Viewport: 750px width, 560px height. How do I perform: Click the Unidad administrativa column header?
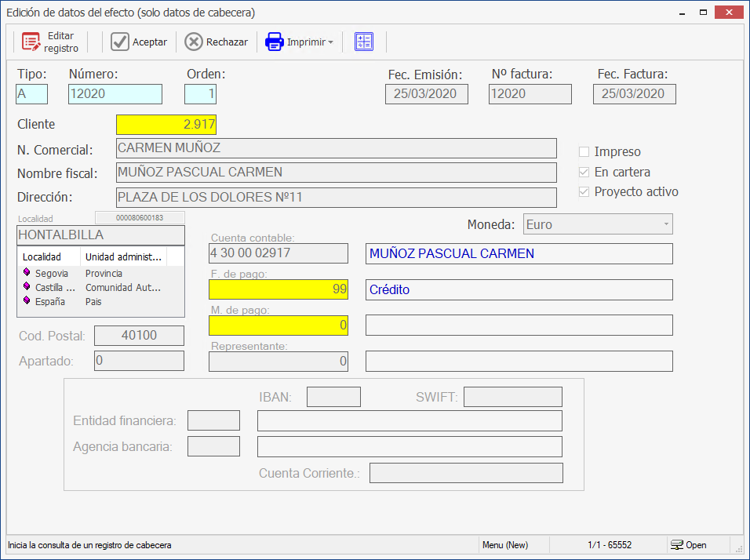[123, 256]
